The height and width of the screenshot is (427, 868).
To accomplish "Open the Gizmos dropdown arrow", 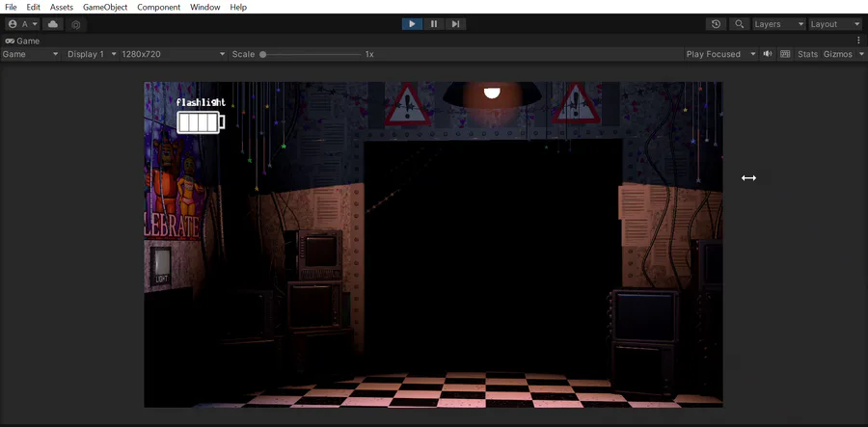I will [x=861, y=54].
